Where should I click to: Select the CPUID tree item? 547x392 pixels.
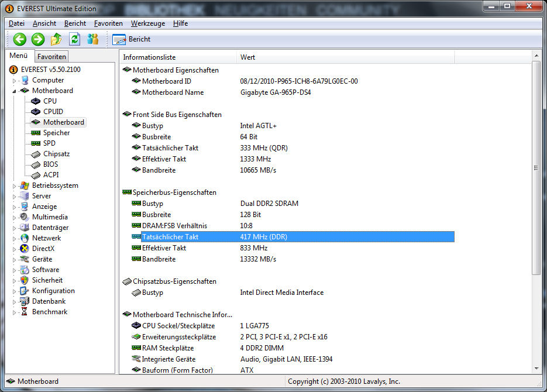tap(53, 112)
